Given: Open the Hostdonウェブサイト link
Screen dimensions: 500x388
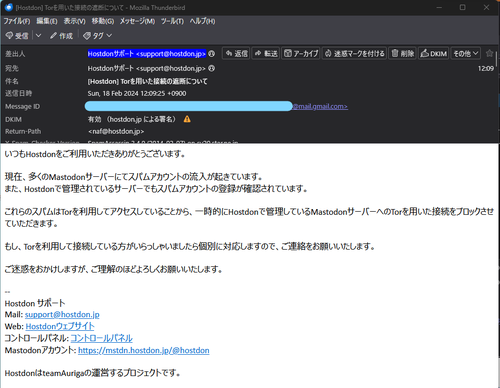Looking at the screenshot, I should pyautogui.click(x=60, y=326).
